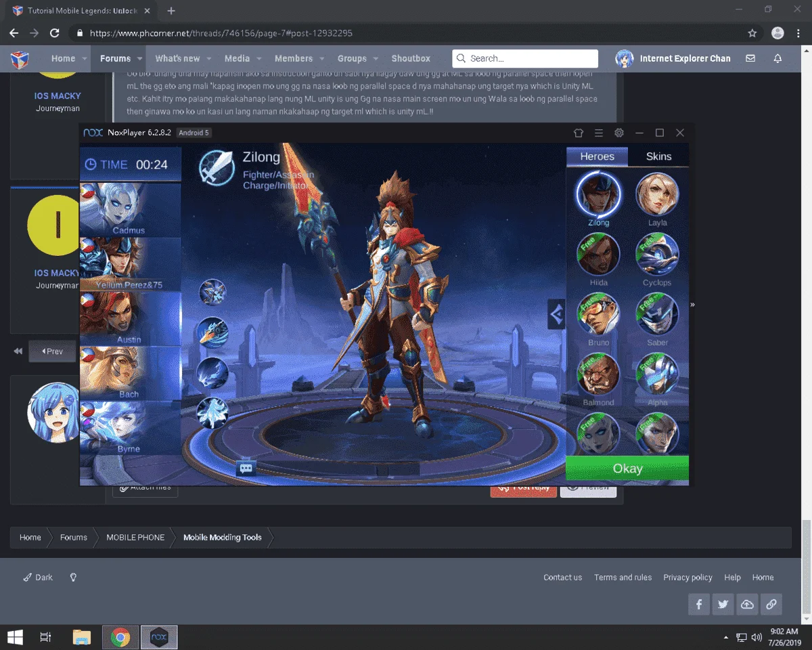This screenshot has width=812, height=650.
Task: Click the Twitter footer icon
Action: click(723, 604)
